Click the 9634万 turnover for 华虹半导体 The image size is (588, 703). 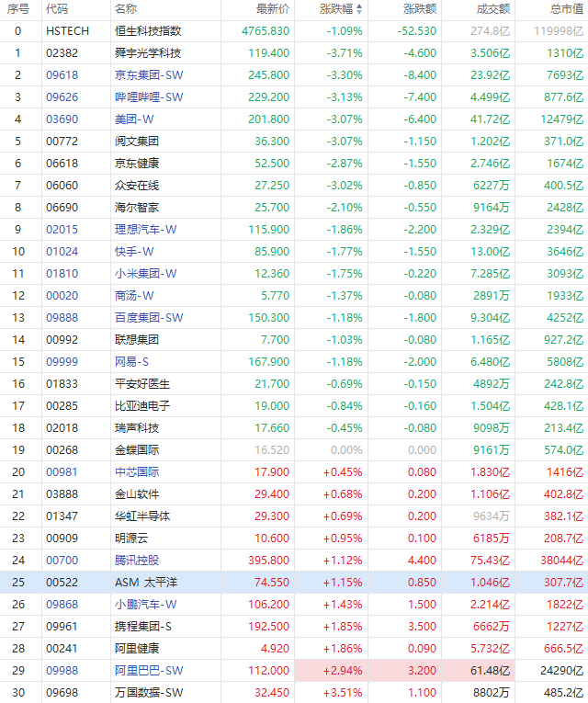(492, 516)
